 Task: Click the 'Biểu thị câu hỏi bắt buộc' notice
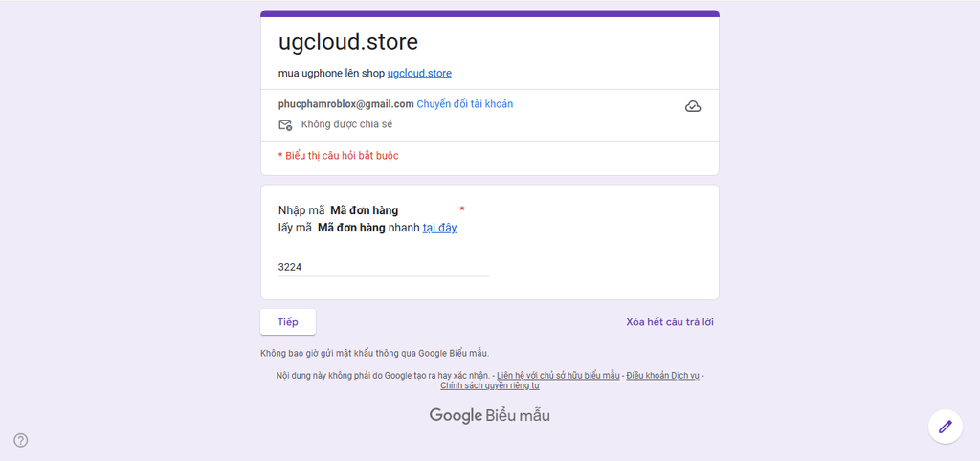[338, 156]
